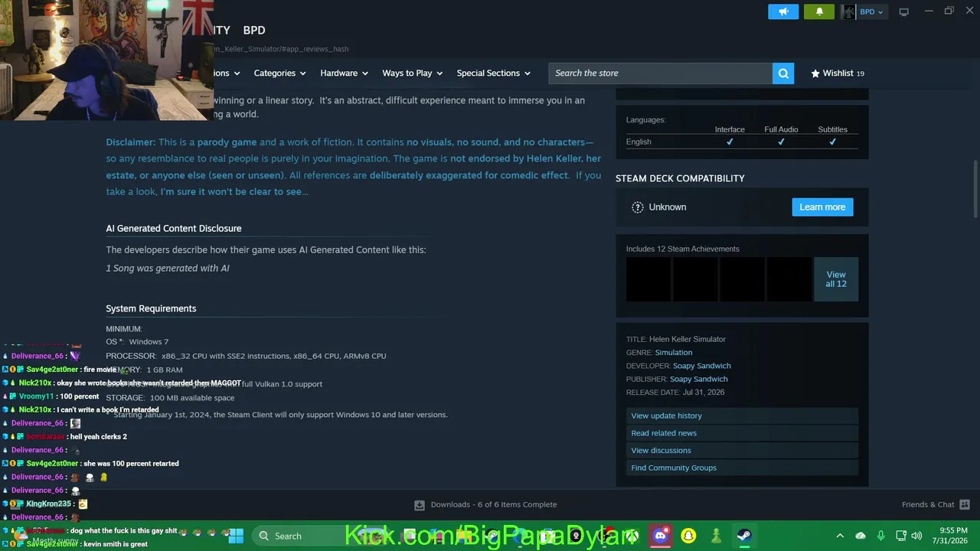Open the Wishlist
Screen dimensions: 980x551
coord(838,73)
